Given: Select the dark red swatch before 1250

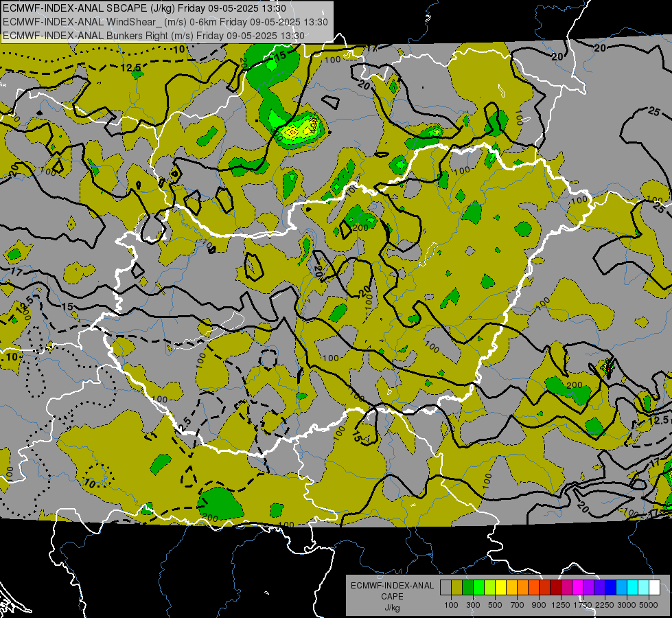Looking at the screenshot, I should point(555,588).
